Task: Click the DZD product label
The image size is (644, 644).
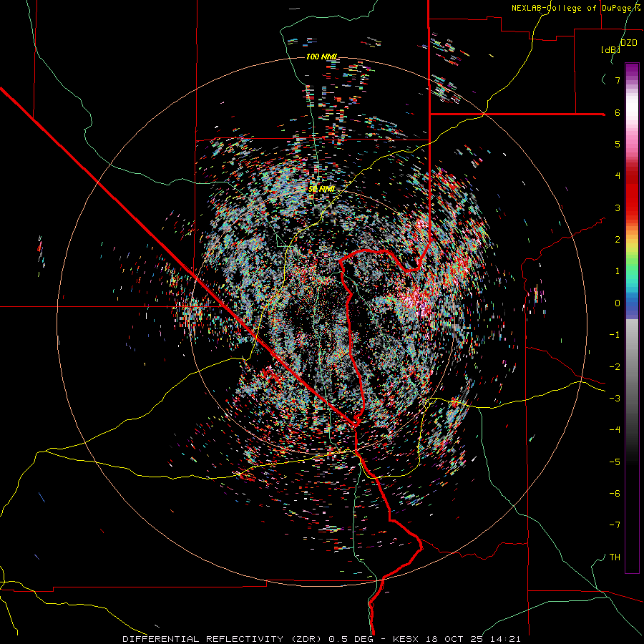Action: click(x=628, y=43)
